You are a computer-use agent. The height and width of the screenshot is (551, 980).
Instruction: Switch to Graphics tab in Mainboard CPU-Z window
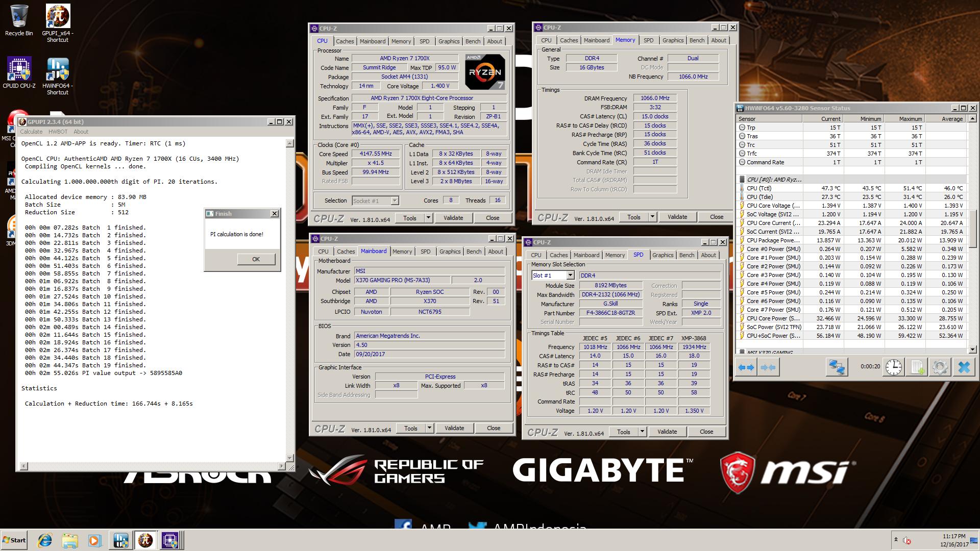click(x=450, y=252)
